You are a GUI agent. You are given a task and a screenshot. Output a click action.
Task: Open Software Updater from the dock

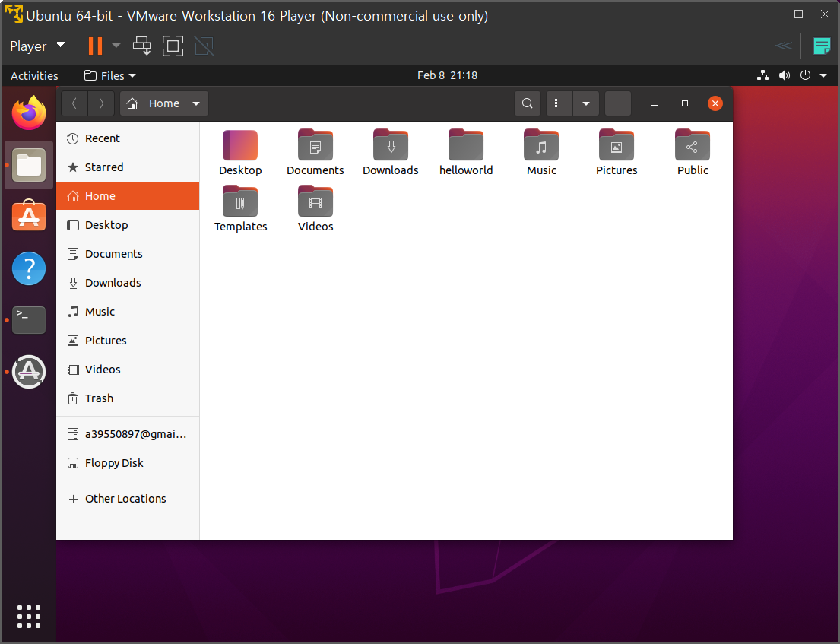(x=29, y=371)
